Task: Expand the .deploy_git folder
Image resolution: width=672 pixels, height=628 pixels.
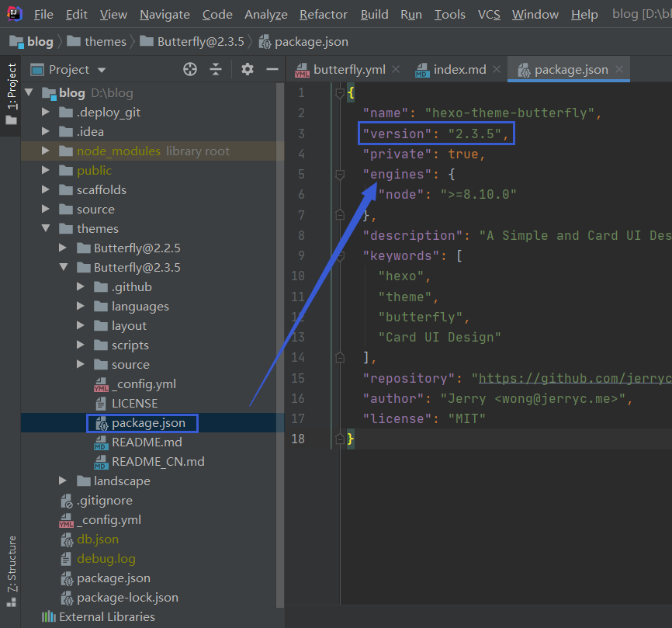Action: [46, 112]
